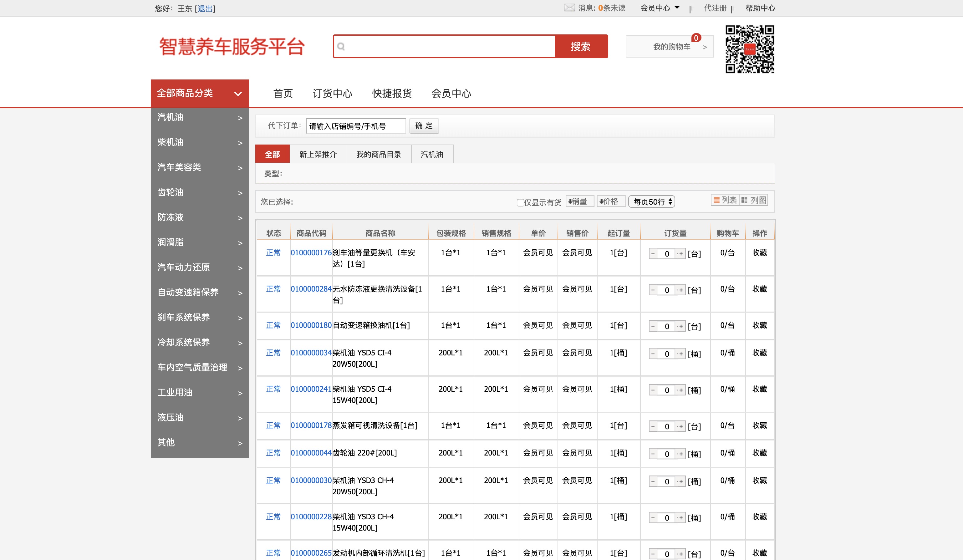Increase quantity for product 0100000034

coord(680,354)
